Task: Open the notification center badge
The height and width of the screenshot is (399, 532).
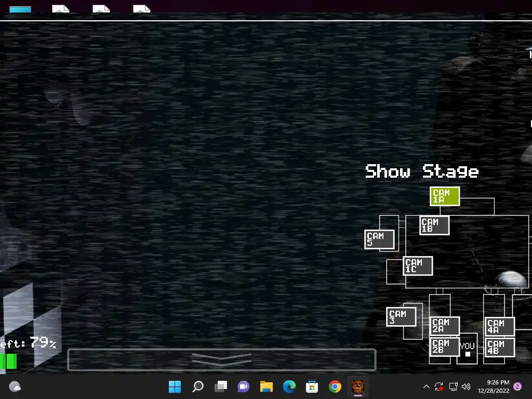Action: (x=517, y=387)
